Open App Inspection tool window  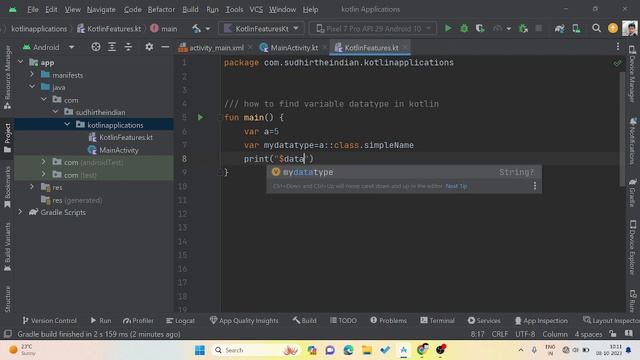point(541,320)
